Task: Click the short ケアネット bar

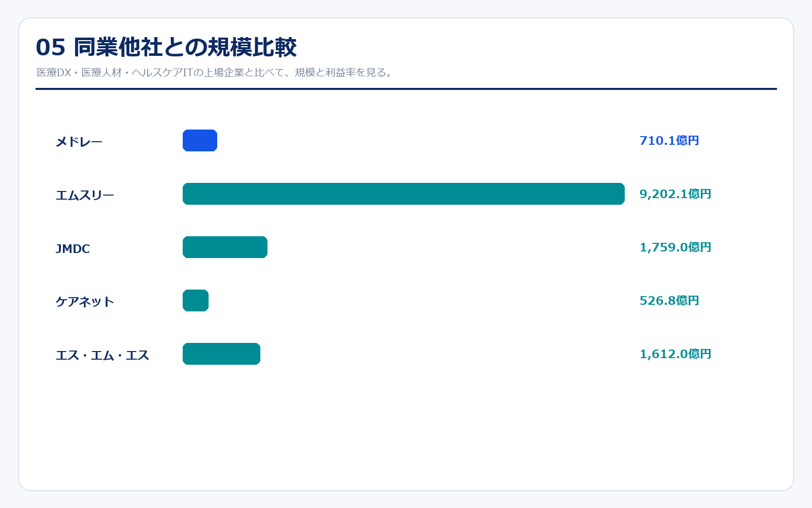Action: (195, 300)
